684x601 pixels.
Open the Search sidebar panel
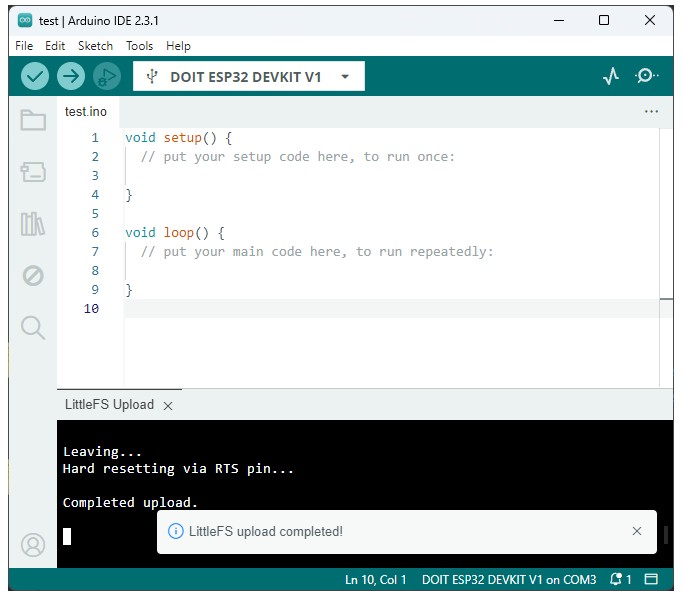(x=33, y=328)
